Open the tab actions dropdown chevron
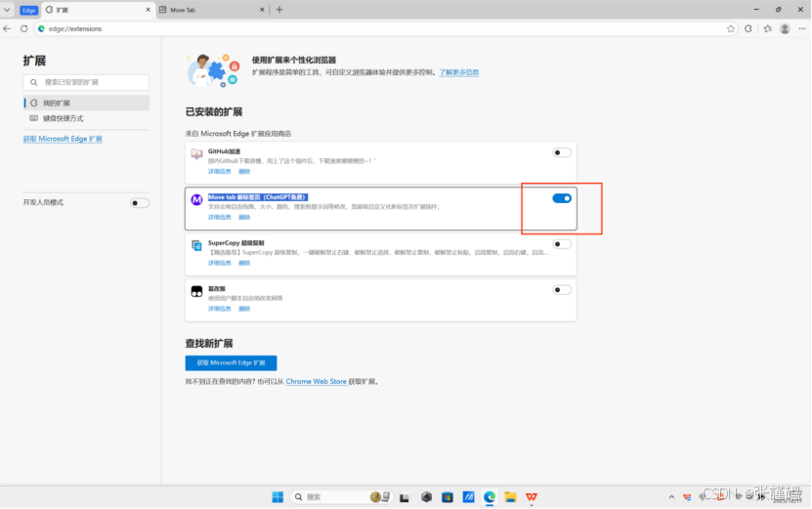This screenshot has height=509, width=812. (x=7, y=10)
